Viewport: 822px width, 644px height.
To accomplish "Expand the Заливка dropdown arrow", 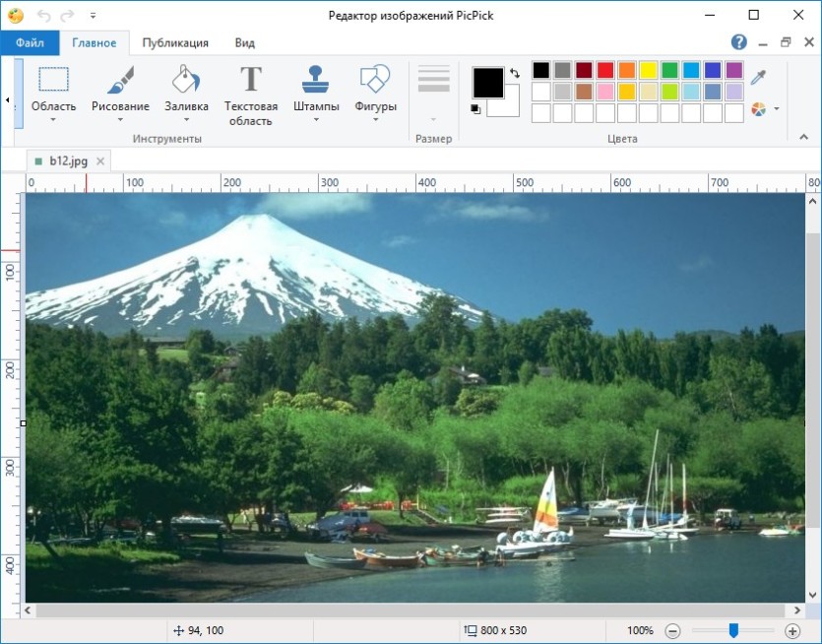I will point(186,120).
